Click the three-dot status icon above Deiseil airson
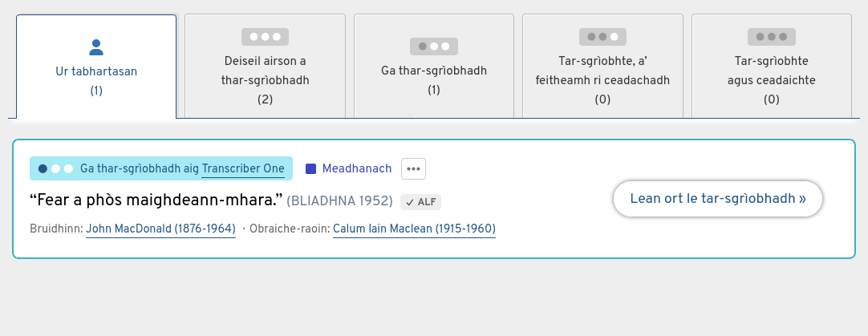Screen dimensions: 868x336 pyautogui.click(x=265, y=37)
